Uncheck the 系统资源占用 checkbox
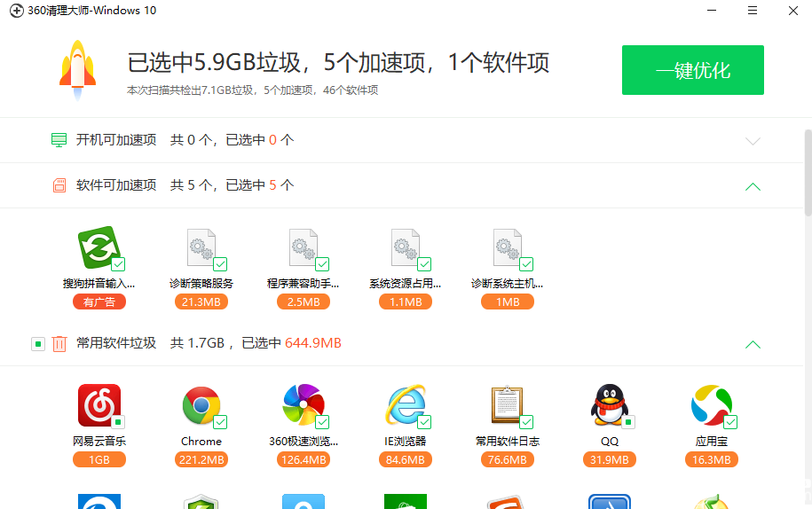Screen dimensions: 812x509 point(424,264)
